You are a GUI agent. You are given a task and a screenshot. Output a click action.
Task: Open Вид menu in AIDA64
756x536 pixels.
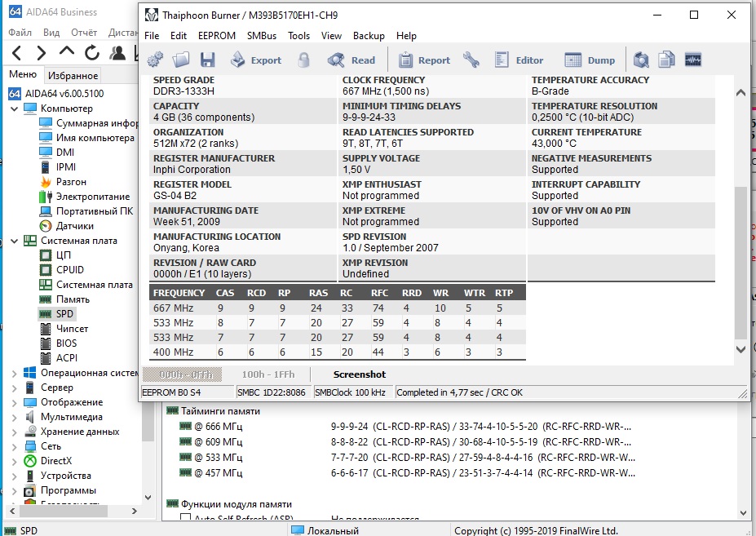51,33
